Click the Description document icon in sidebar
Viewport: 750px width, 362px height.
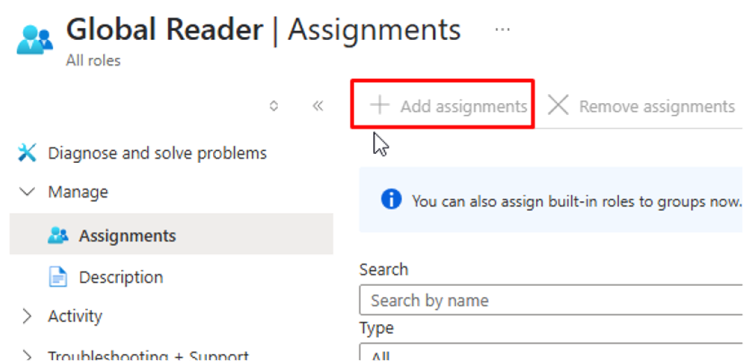click(58, 277)
